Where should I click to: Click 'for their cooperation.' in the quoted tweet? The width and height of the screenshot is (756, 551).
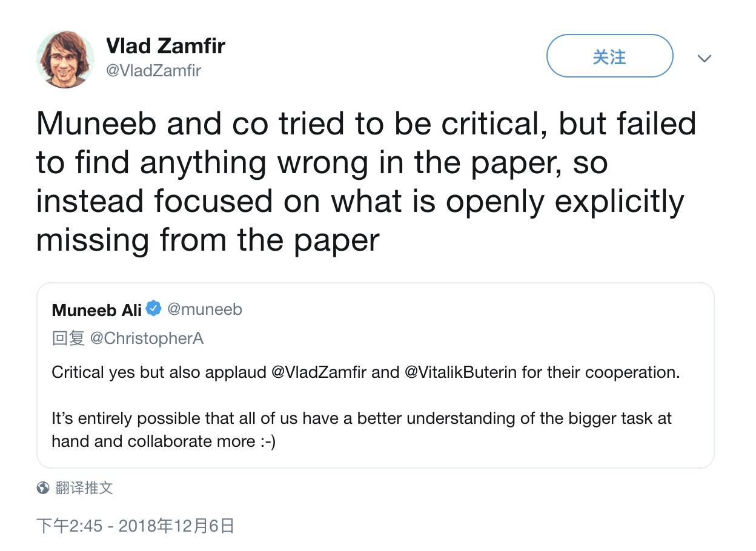pos(600,372)
